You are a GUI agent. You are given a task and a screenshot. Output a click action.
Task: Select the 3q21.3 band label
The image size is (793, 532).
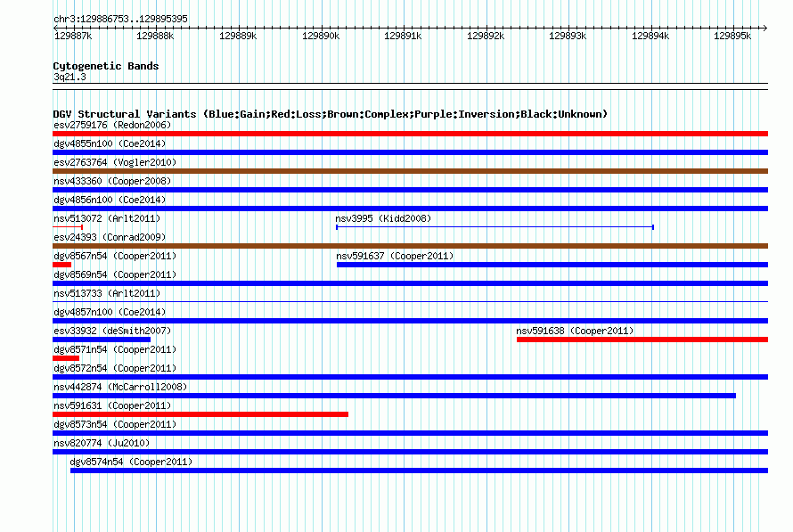(69, 77)
